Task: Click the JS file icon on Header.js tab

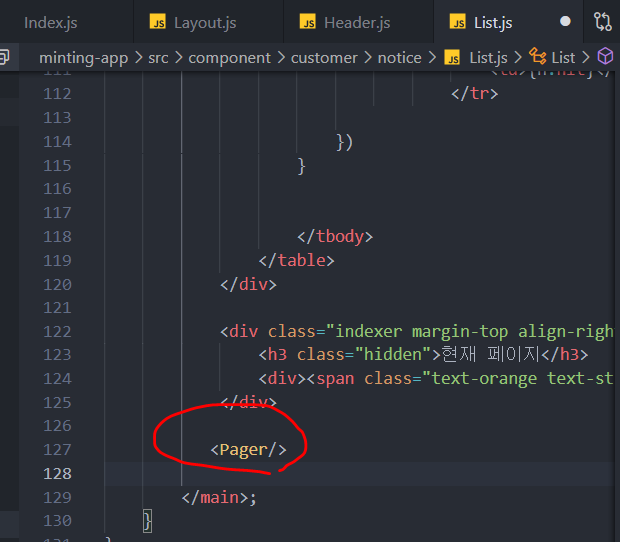Action: coord(308,22)
